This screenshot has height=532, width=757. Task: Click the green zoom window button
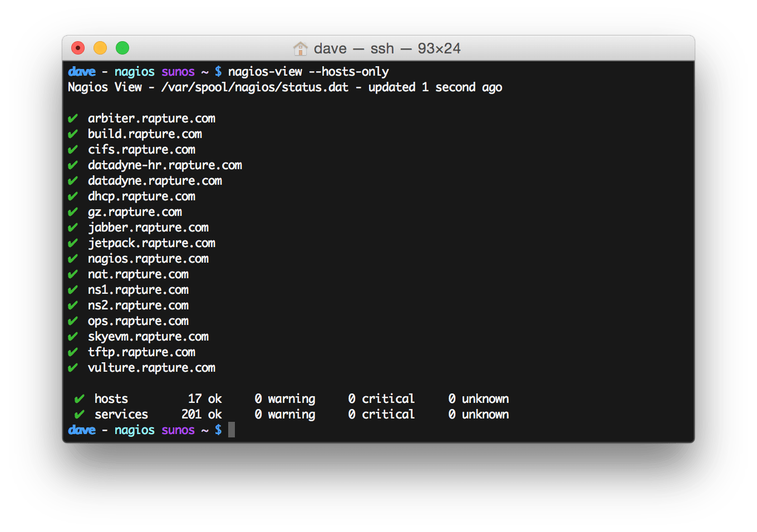122,48
